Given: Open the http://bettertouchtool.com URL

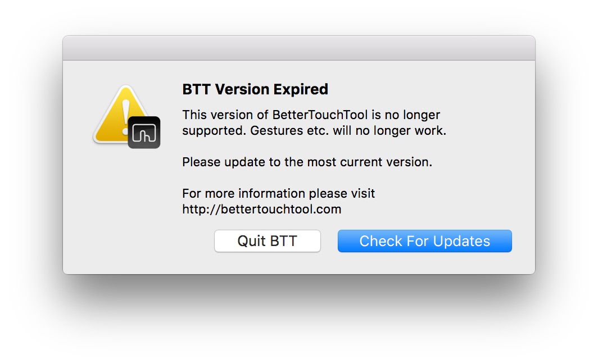Looking at the screenshot, I should (261, 210).
